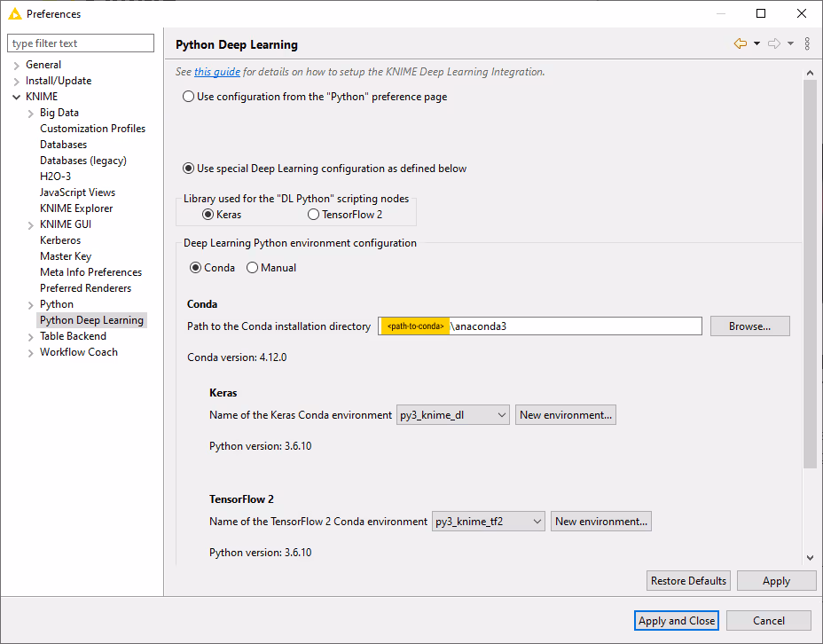Click the forward navigation arrow icon
Viewport: 823px width, 644px height.
pos(773,43)
